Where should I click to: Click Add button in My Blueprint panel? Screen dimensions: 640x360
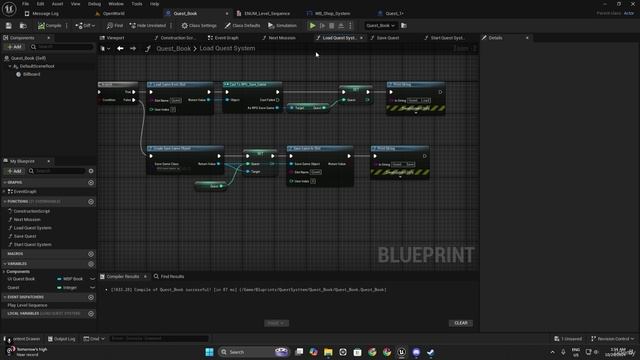(14, 171)
